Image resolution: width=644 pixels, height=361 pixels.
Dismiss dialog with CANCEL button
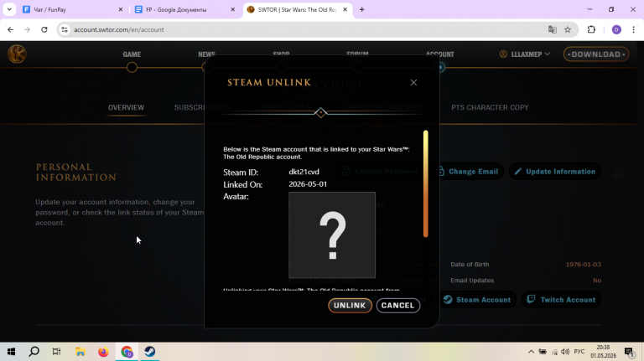pos(397,305)
